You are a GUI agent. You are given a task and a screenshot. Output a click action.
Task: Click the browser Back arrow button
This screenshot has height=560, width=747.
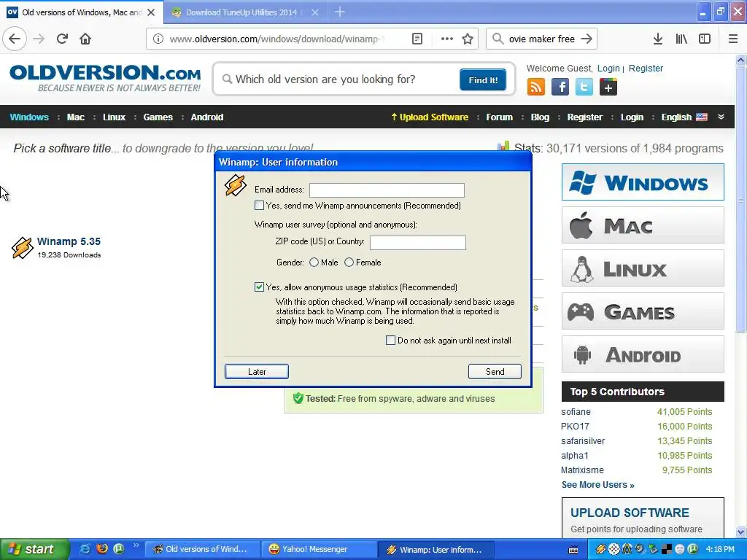pyautogui.click(x=15, y=39)
